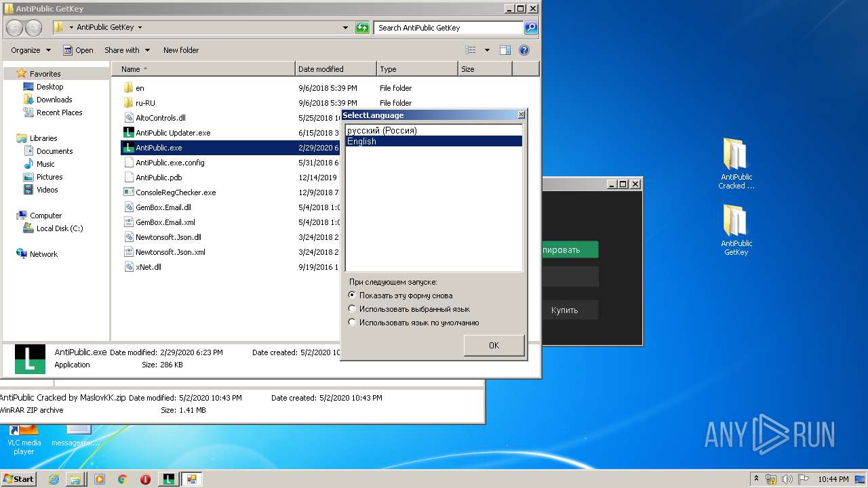Click the network tray icon
Screen dimensions: 868x488
(772, 479)
